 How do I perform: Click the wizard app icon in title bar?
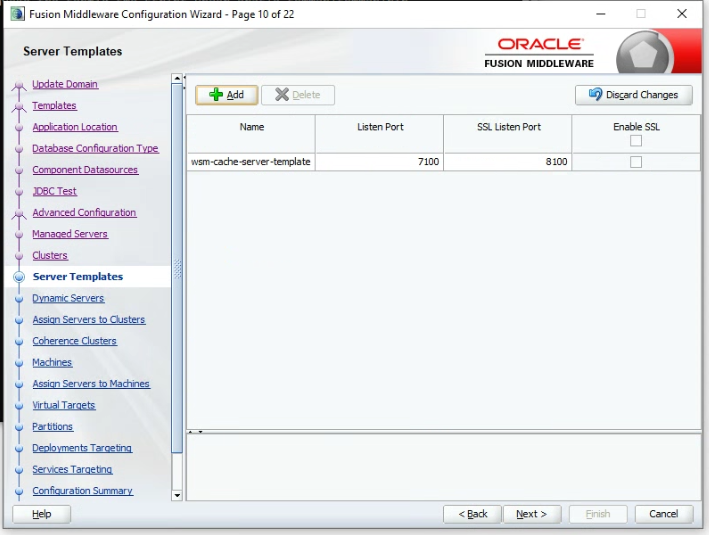tap(17, 14)
